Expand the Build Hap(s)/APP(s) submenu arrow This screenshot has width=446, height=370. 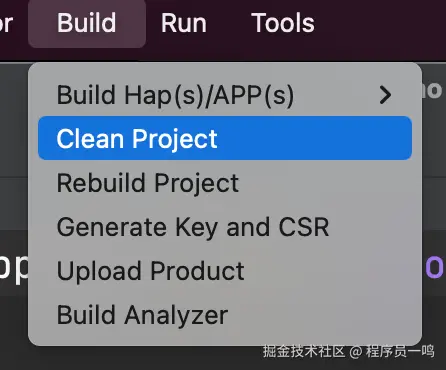385,95
